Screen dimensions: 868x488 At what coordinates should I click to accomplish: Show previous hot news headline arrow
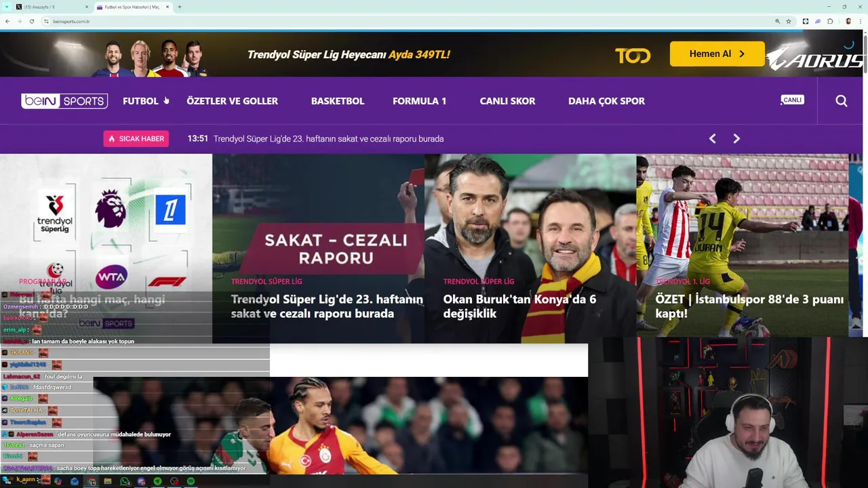[x=712, y=138]
